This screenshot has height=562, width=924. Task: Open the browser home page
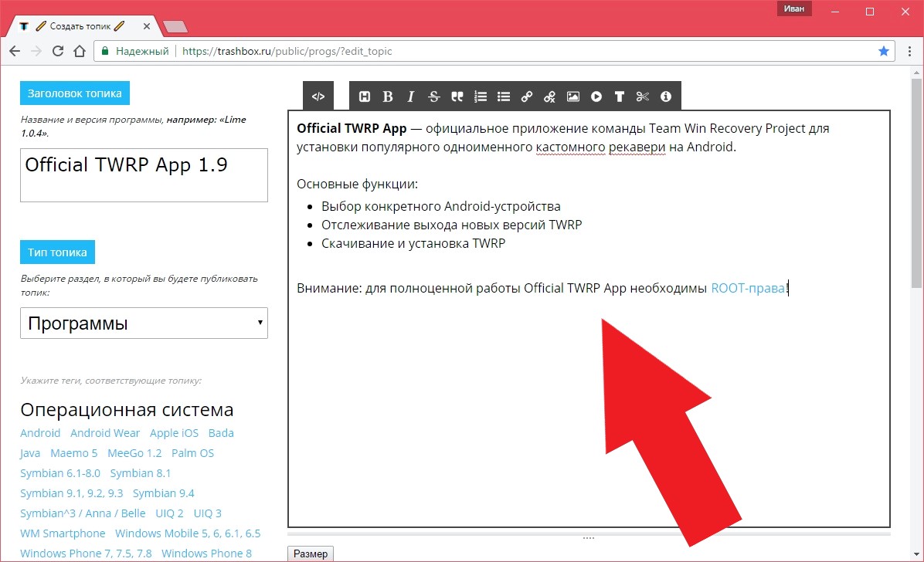[x=80, y=51]
